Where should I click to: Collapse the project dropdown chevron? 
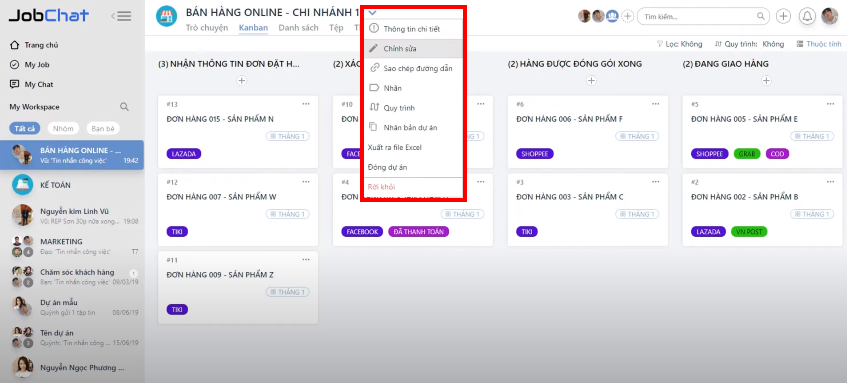coord(372,12)
